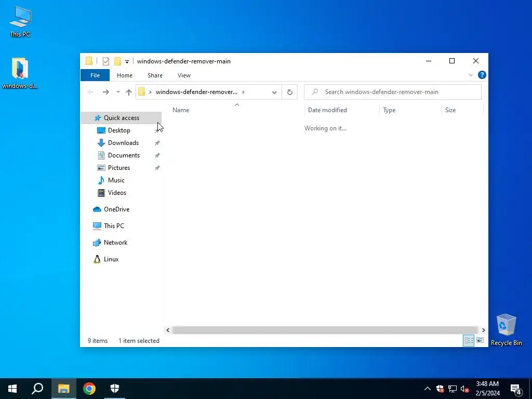This screenshot has height=399, width=532.
Task: Click pin icon beside Documents
Action: (x=157, y=156)
